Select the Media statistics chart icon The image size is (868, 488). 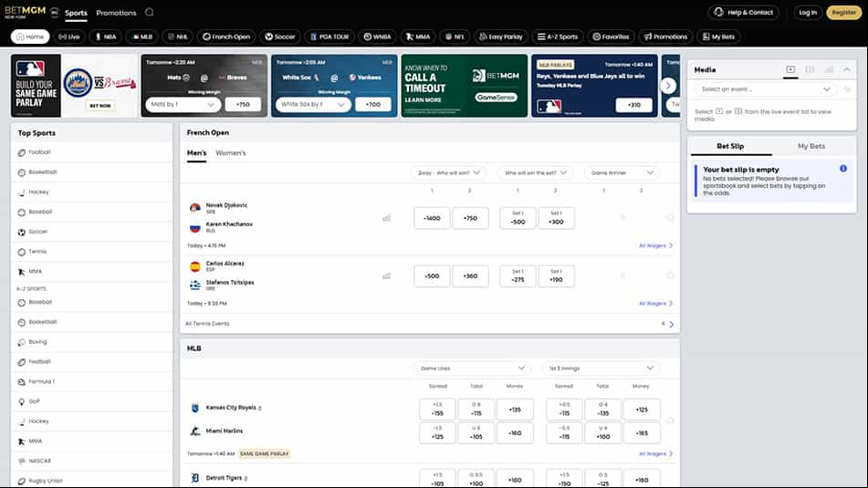(830, 69)
